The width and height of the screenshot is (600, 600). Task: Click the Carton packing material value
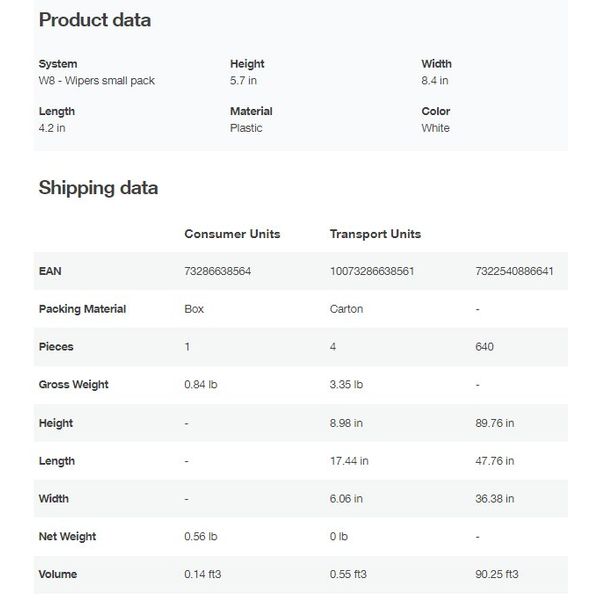[346, 309]
